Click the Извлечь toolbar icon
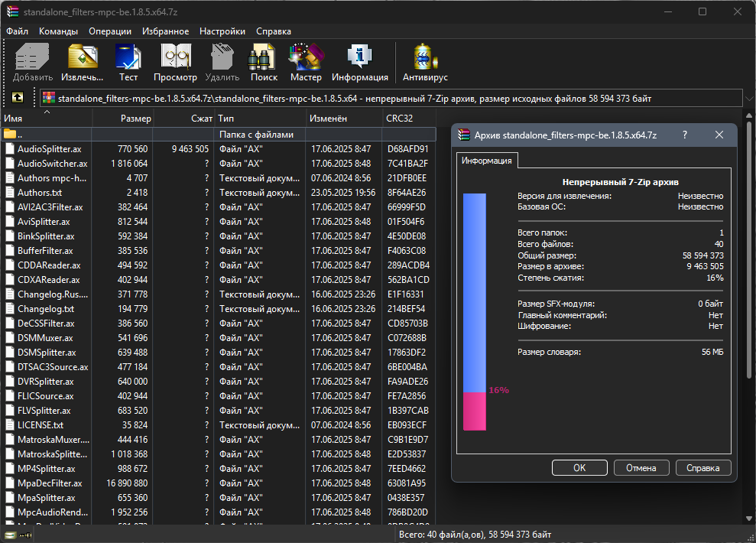 [83, 57]
